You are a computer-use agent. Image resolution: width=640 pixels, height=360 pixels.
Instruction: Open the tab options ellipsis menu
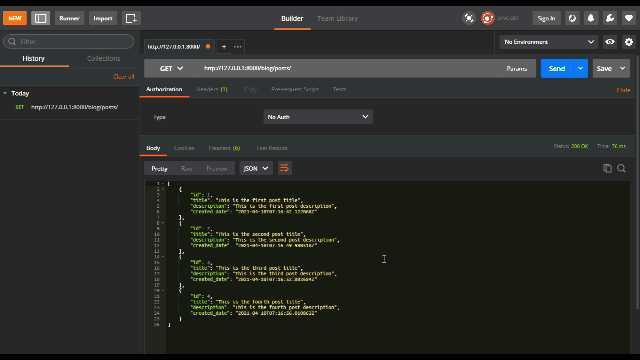[238, 47]
